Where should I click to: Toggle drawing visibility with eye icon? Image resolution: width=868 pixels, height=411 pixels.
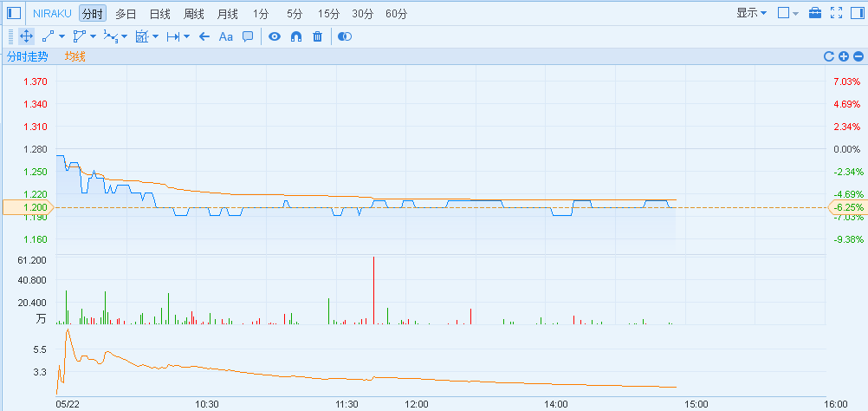(275, 36)
